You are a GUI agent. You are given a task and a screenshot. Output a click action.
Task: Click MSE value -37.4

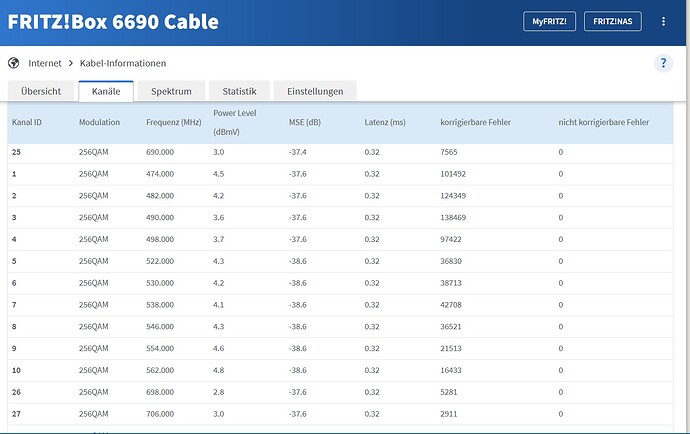(x=298, y=152)
